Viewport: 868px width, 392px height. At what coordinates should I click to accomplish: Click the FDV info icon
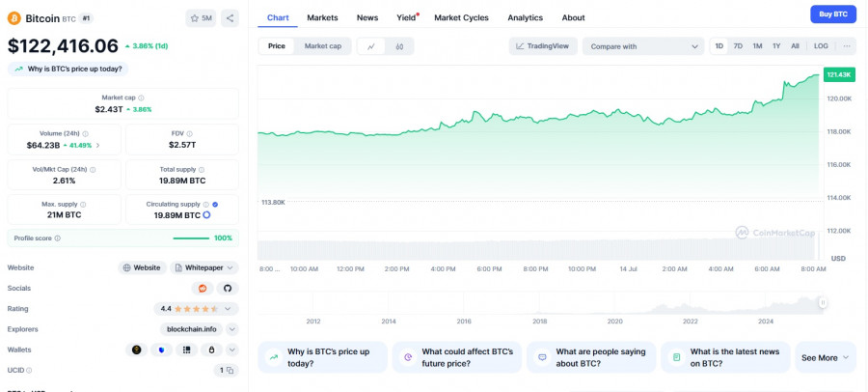click(x=190, y=133)
